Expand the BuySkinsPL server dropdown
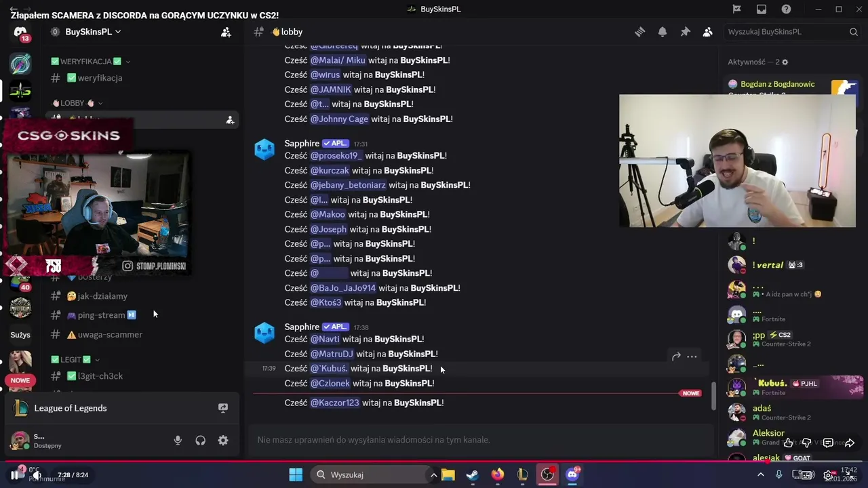This screenshot has height=488, width=868. coord(118,32)
